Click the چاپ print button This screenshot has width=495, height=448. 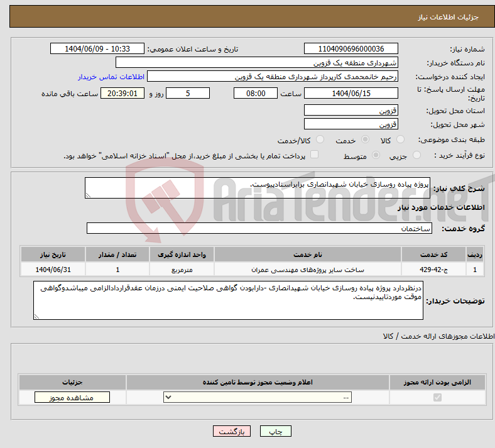click(276, 431)
